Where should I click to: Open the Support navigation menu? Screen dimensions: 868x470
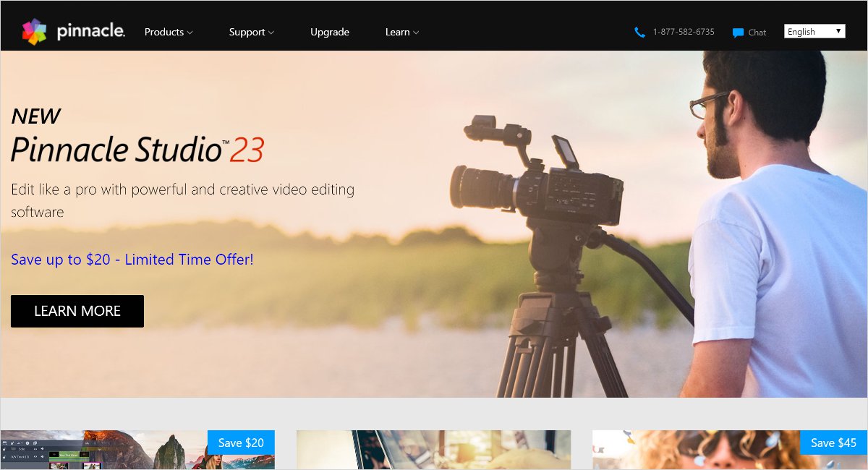tap(247, 32)
